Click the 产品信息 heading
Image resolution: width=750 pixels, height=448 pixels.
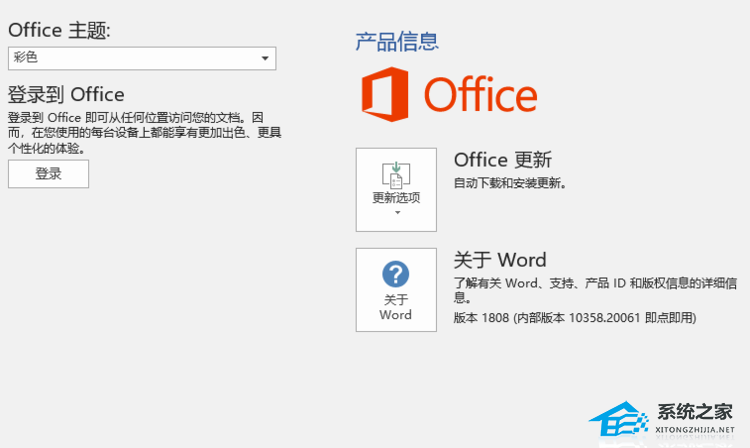(x=397, y=42)
